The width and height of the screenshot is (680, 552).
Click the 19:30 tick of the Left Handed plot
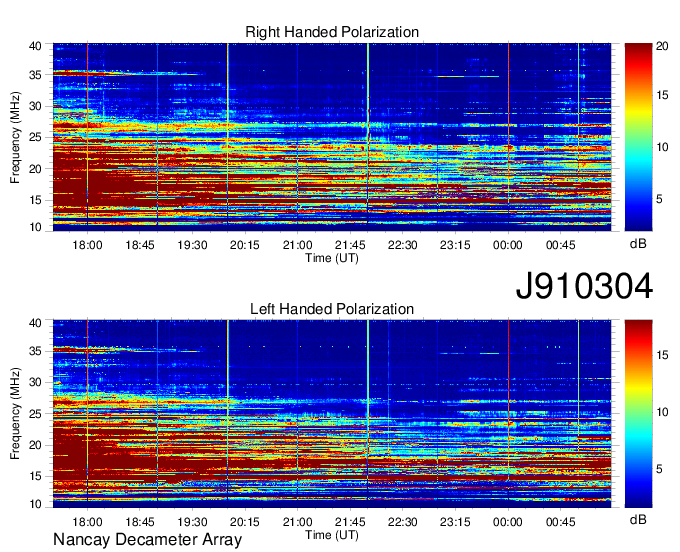point(192,522)
